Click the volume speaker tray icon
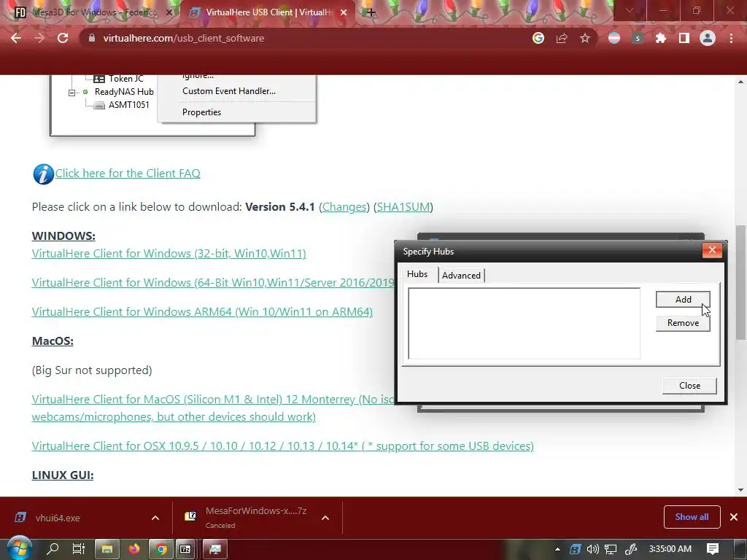 (x=592, y=549)
